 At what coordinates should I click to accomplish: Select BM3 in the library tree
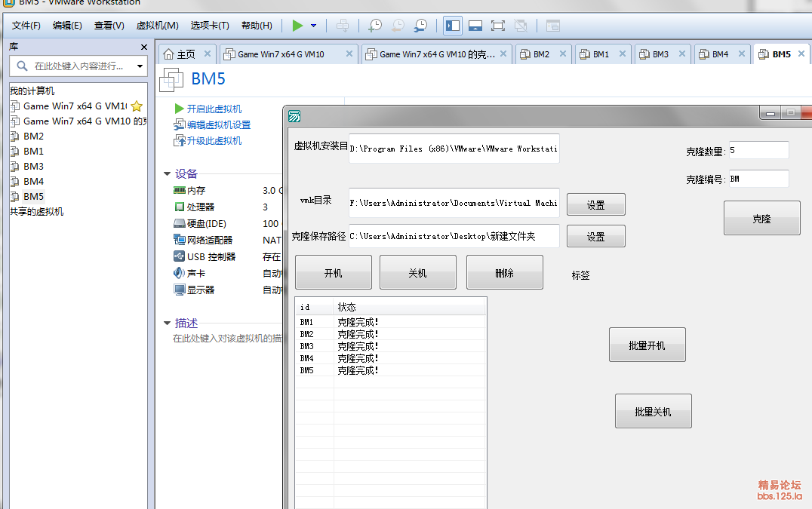33,166
